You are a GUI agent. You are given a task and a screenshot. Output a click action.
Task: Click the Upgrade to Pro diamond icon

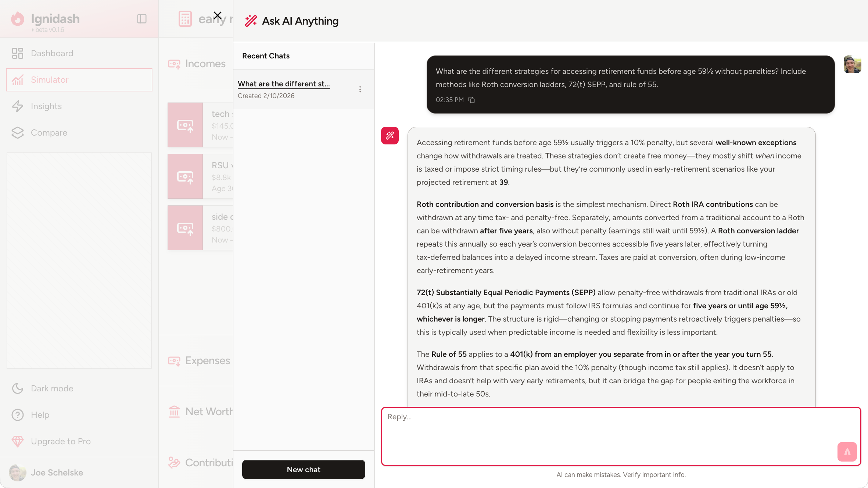18,441
